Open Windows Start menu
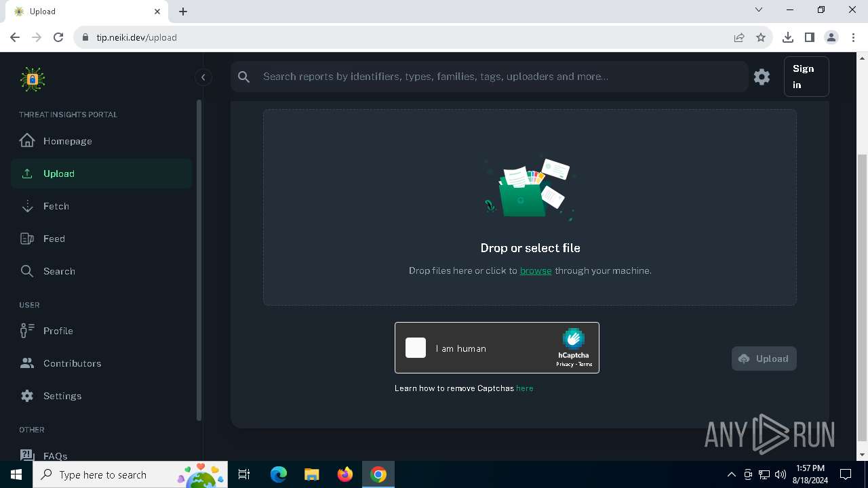The width and height of the screenshot is (868, 488). 16,474
